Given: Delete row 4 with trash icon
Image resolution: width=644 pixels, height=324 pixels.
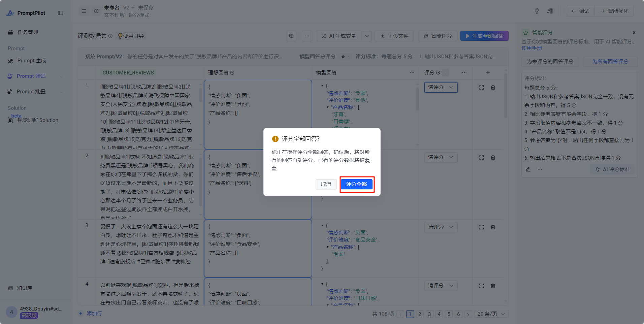Looking at the screenshot, I should pyautogui.click(x=493, y=286).
